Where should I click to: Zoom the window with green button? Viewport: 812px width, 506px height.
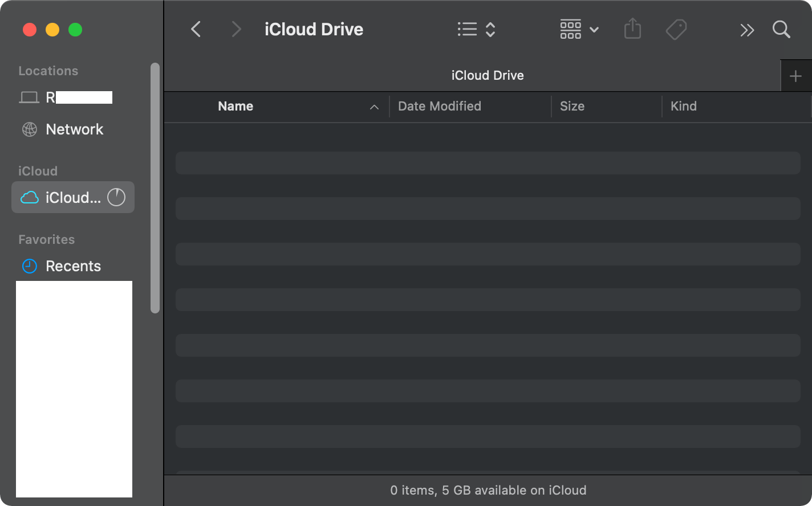(75, 30)
